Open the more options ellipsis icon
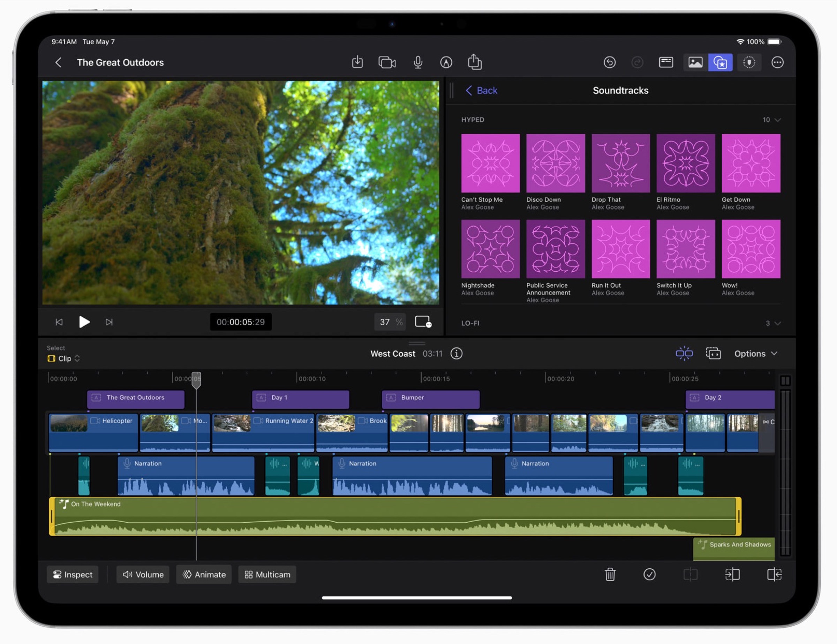 pyautogui.click(x=777, y=62)
